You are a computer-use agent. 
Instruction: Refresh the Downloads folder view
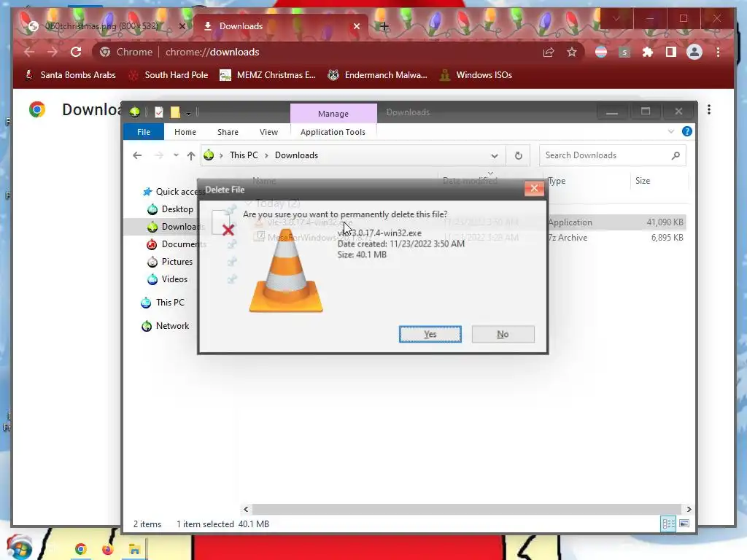pyautogui.click(x=519, y=156)
